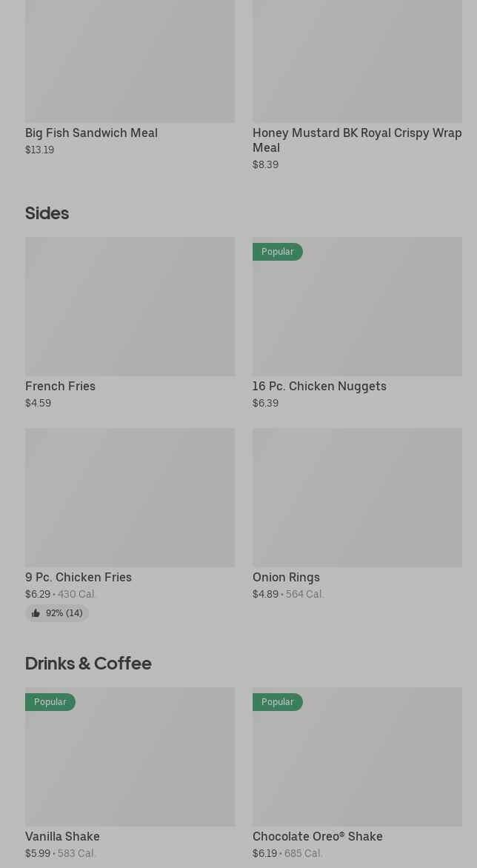Viewport: 477px width, 868px height.
Task: Open the Honey Mustard BK Royal Crispy Wrap Meal image
Action: pyautogui.click(x=357, y=61)
